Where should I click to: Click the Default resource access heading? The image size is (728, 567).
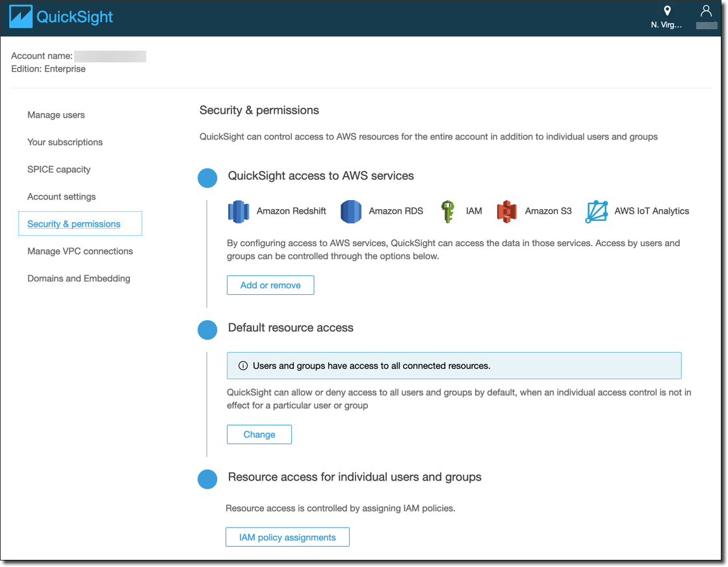pos(291,328)
